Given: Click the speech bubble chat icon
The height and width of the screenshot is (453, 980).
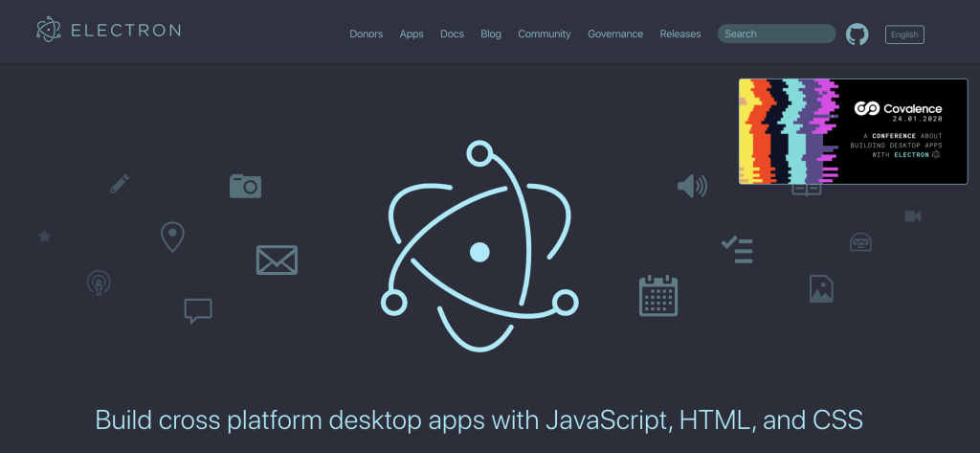Looking at the screenshot, I should pyautogui.click(x=197, y=310).
